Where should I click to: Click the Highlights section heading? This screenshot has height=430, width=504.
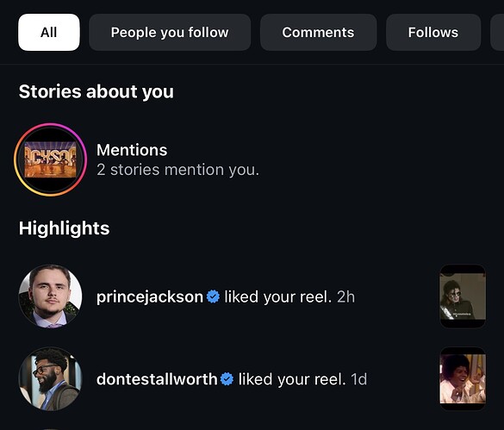click(x=65, y=228)
